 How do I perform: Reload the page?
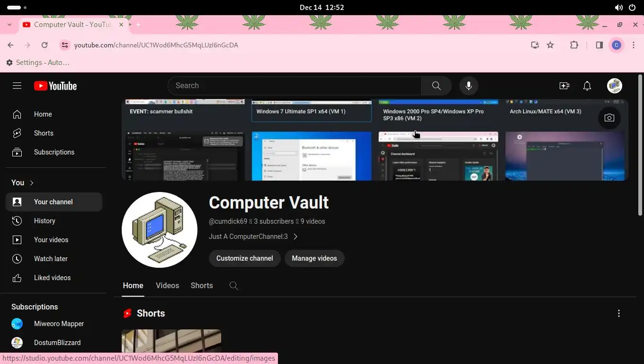click(x=45, y=45)
